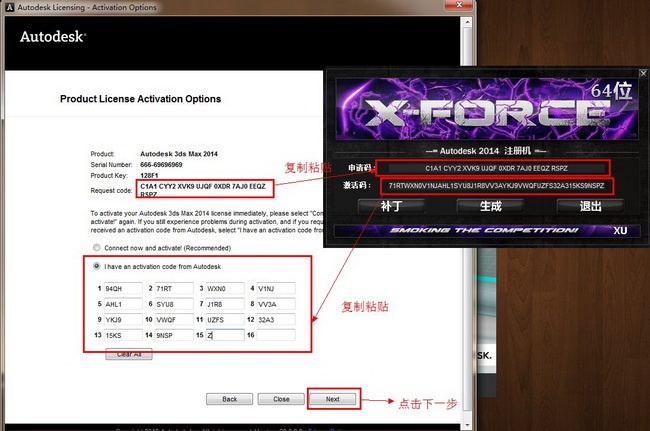
Task: Click activation code field 2 containing 71RT
Action: [174, 288]
